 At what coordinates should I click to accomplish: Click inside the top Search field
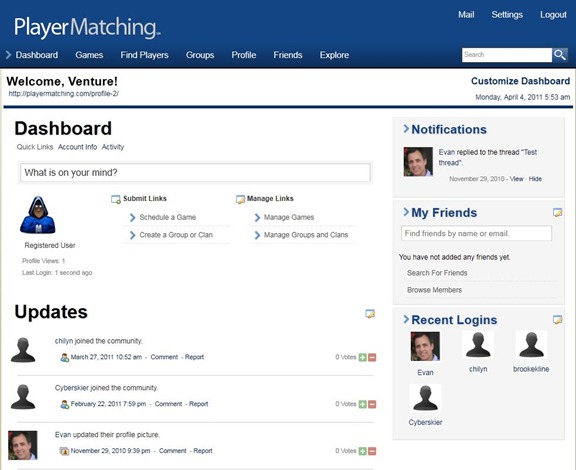click(507, 55)
